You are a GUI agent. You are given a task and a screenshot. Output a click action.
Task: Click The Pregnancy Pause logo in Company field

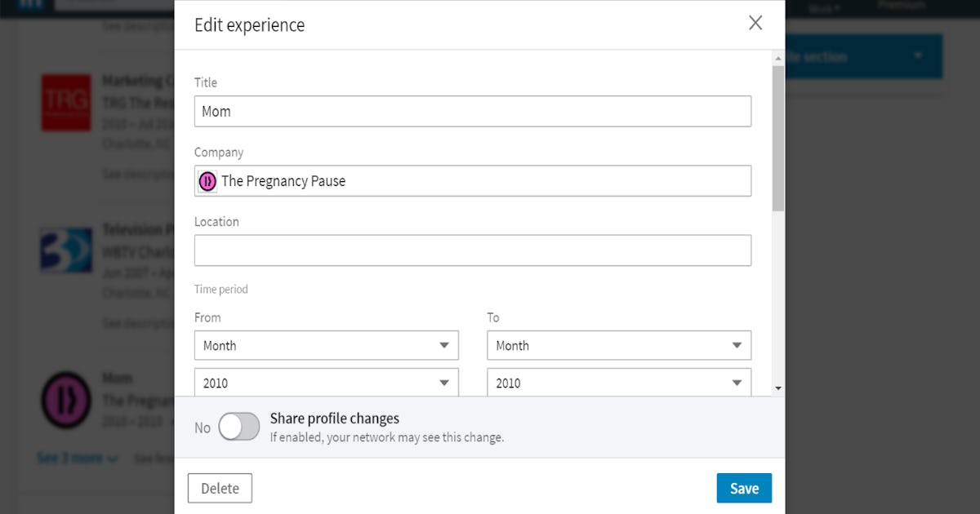(x=207, y=180)
